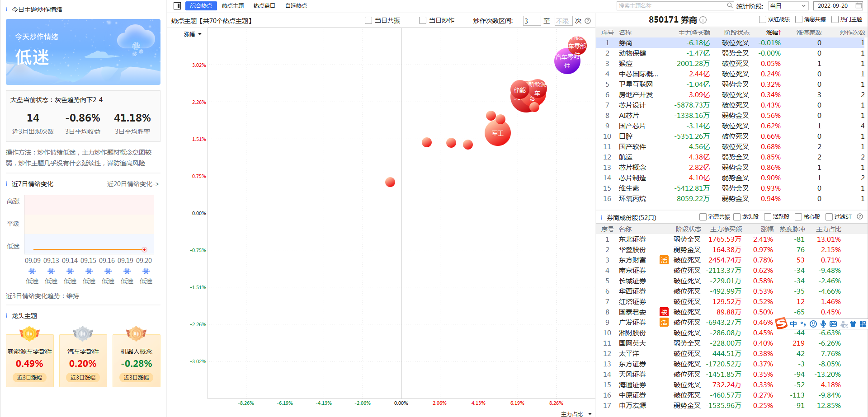
Task: Switch to the 热点盘口 tab
Action: coord(264,6)
